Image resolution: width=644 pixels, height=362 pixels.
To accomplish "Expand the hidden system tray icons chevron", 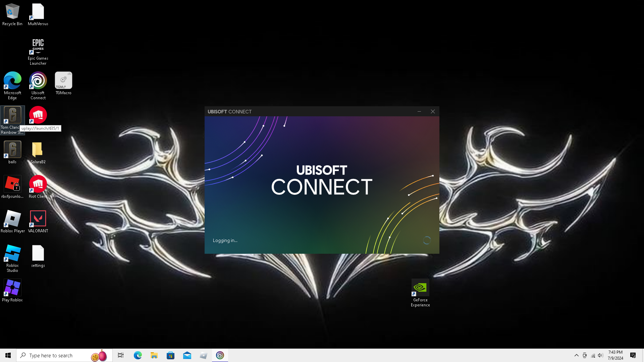I will pos(576,355).
